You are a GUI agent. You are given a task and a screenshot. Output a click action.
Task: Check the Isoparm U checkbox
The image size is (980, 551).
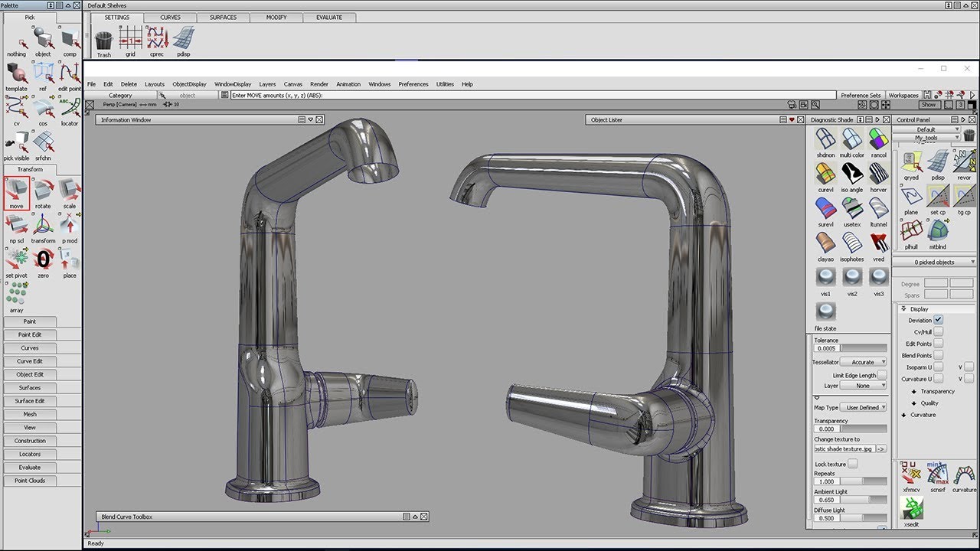tap(938, 367)
